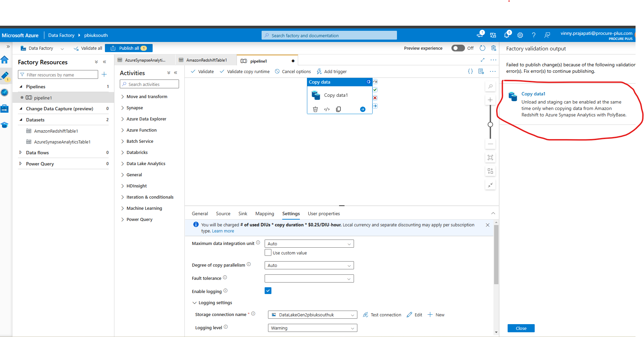Click the auto align layout icon

[x=490, y=171]
